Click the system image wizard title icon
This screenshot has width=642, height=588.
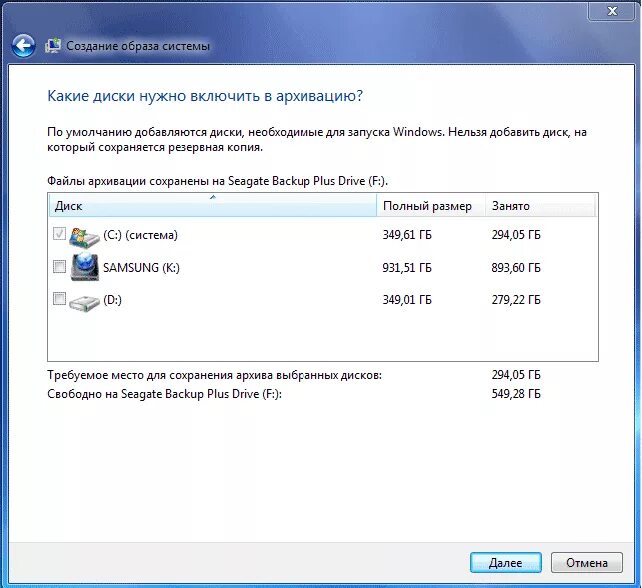click(53, 46)
